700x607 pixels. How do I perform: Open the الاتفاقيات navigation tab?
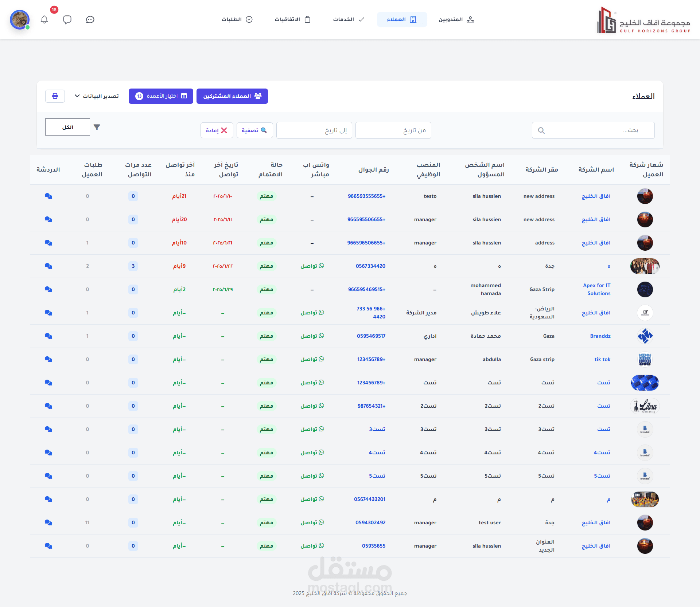pos(292,19)
